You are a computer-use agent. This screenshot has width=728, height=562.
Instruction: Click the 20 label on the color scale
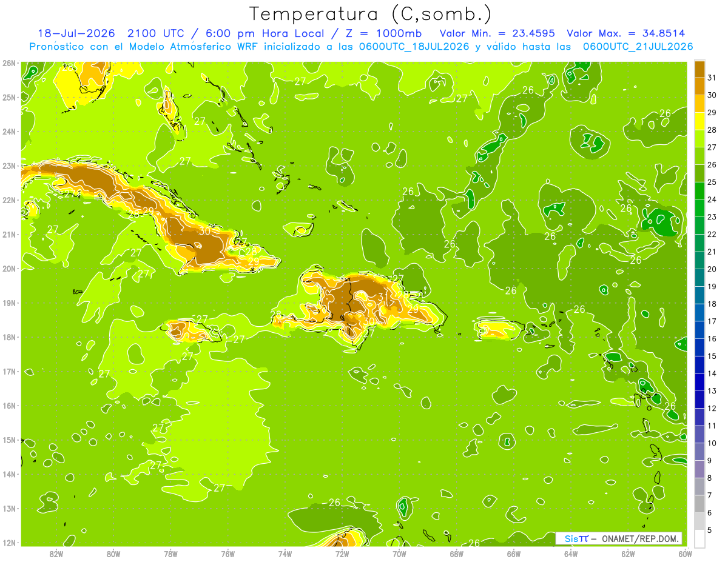(712, 269)
